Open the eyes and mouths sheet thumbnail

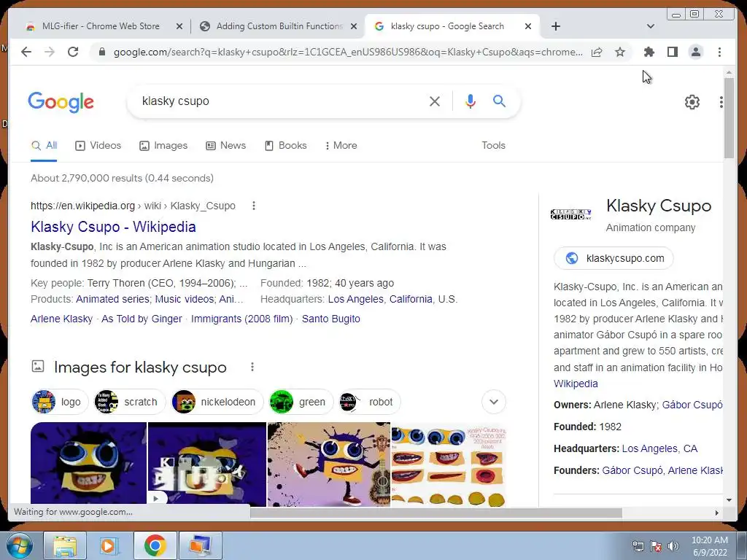pyautogui.click(x=449, y=464)
